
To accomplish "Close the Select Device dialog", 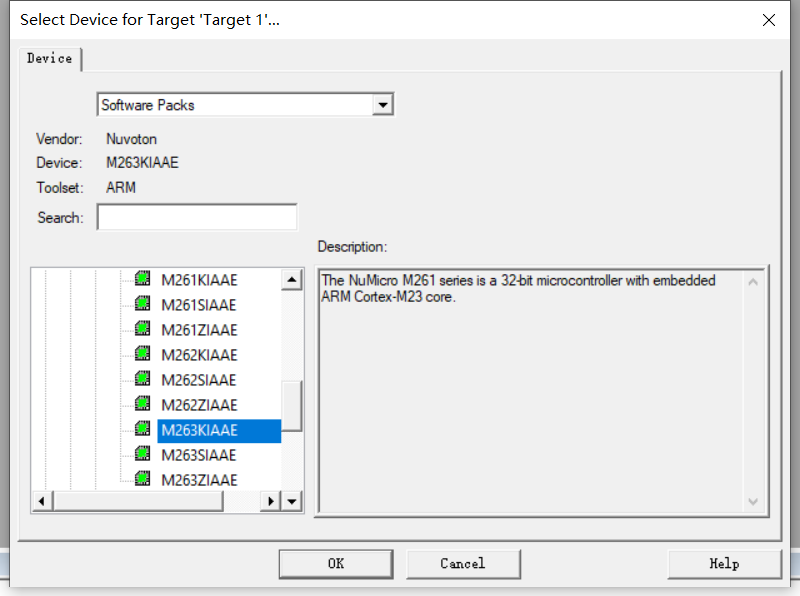I will click(768, 20).
